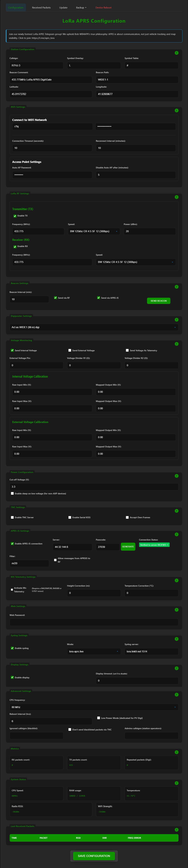
Task: Click the Voltage Monitoring help icon
Action: tap(177, 344)
